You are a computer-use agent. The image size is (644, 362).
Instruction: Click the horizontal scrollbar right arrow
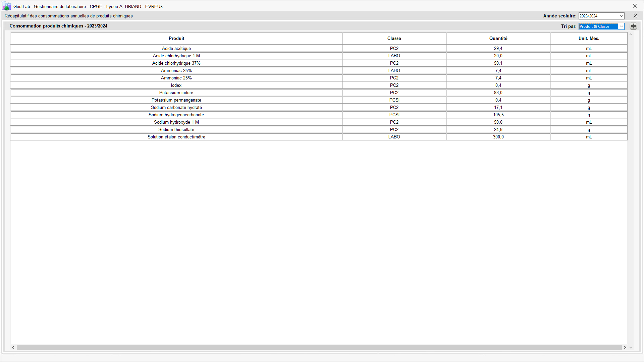tap(625, 348)
